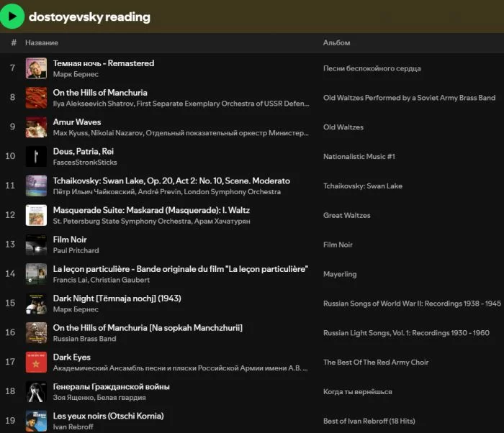
Task: Click the Amur Waves cover thumbnail
Action: pyautogui.click(x=36, y=127)
